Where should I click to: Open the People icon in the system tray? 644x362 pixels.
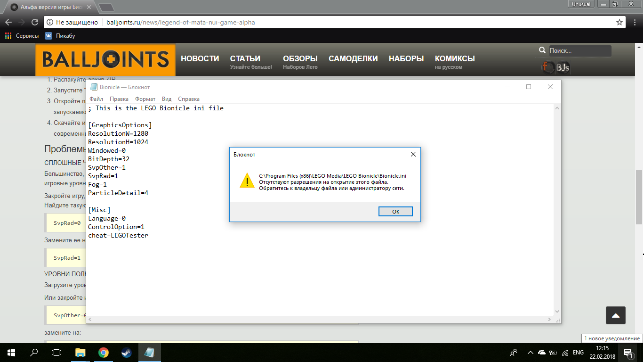tap(514, 352)
